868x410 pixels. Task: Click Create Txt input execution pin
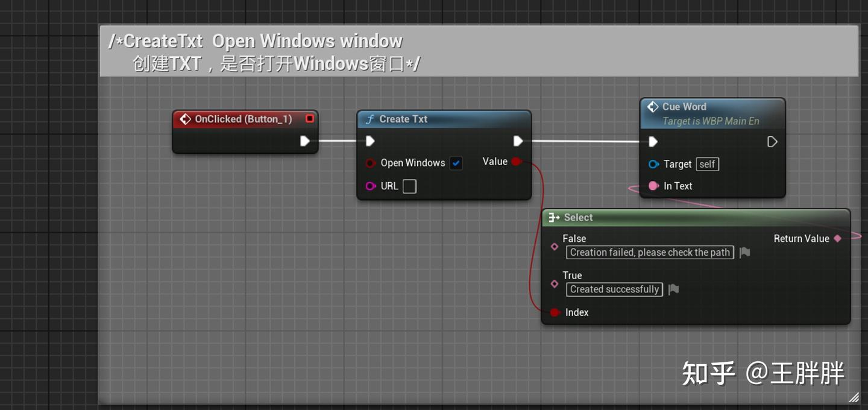coord(370,141)
